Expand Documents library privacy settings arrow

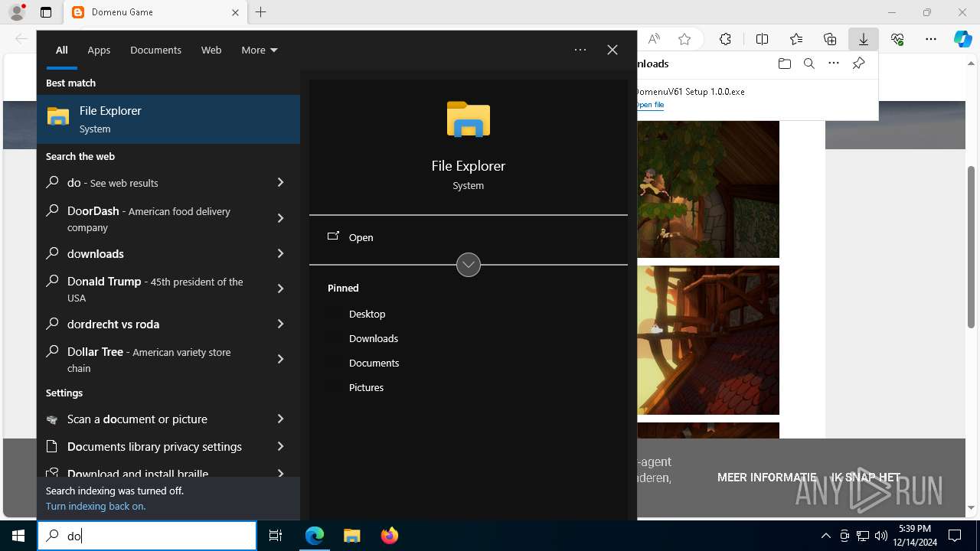280,446
